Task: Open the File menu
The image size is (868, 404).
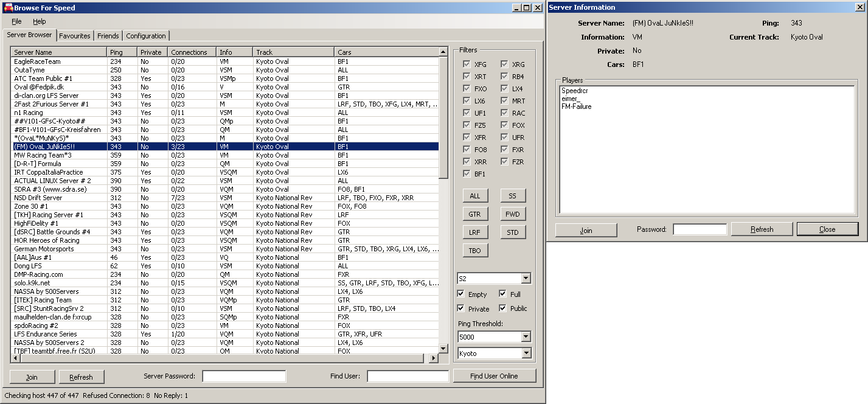Action: click(16, 21)
